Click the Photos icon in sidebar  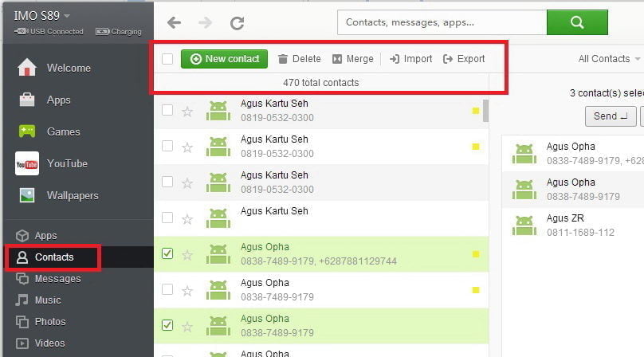[x=22, y=321]
